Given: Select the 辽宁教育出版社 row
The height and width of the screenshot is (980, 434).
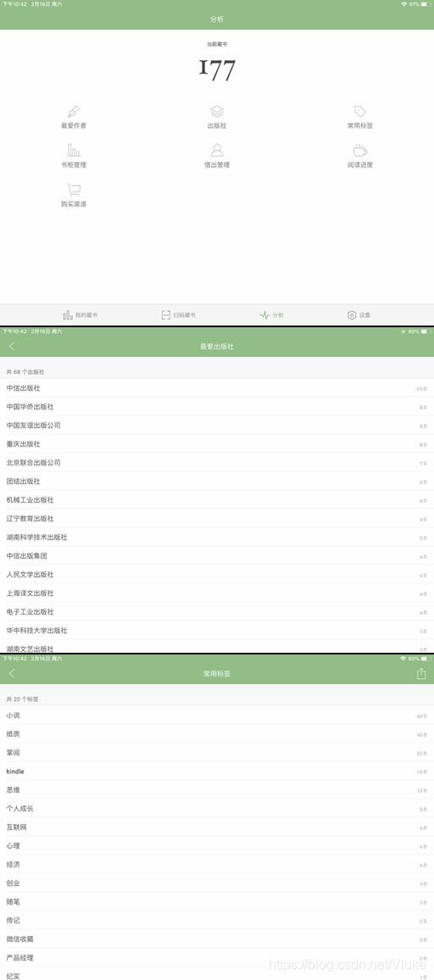Looking at the screenshot, I should coord(217,519).
